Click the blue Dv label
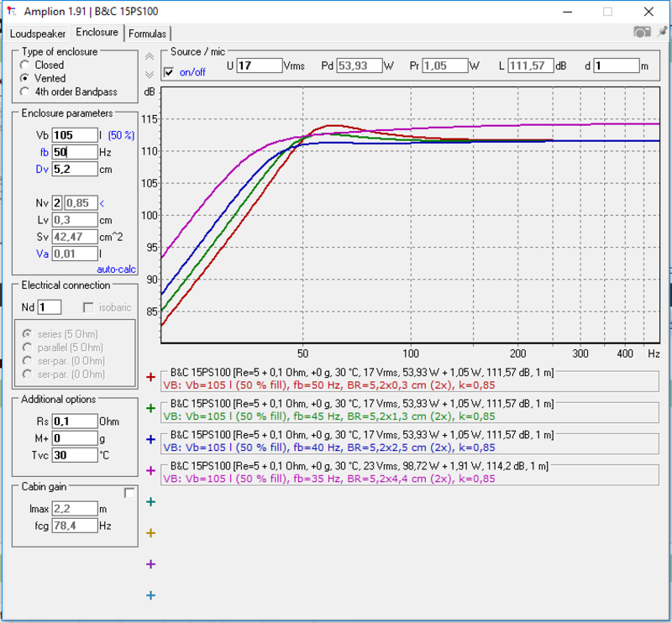This screenshot has width=672, height=623. tap(42, 170)
